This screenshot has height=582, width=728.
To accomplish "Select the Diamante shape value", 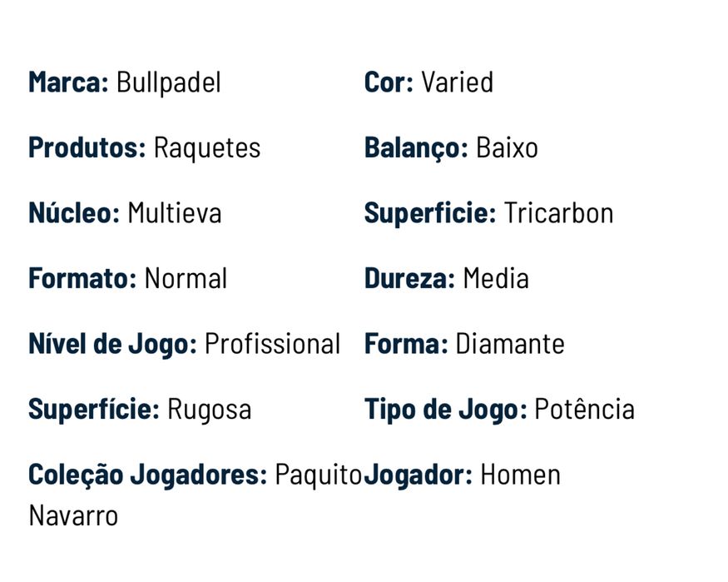I will (509, 344).
